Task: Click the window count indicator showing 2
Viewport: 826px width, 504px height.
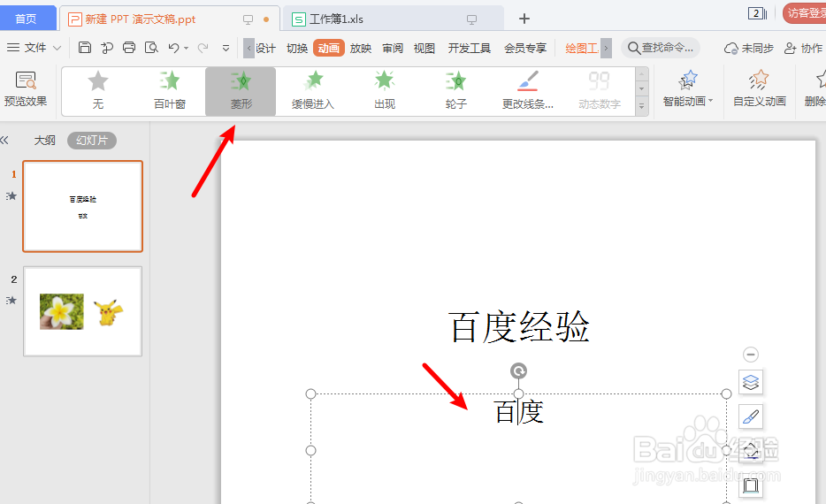Action: tap(757, 13)
